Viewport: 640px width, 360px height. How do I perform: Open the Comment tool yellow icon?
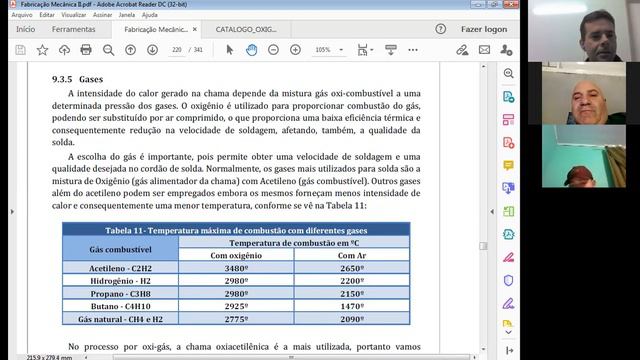pyautogui.click(x=508, y=165)
